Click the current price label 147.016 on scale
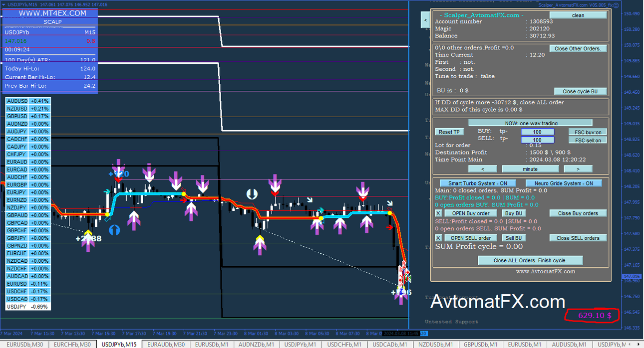This screenshot has height=348, width=644. point(632,276)
